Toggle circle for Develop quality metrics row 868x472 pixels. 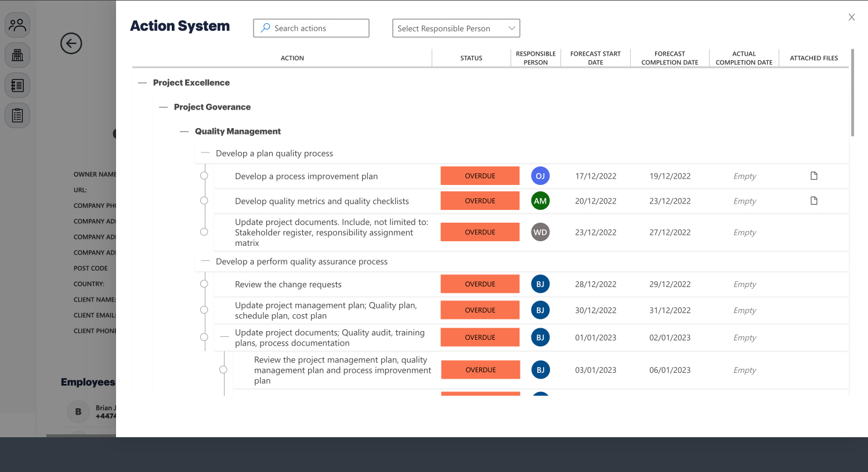point(204,201)
